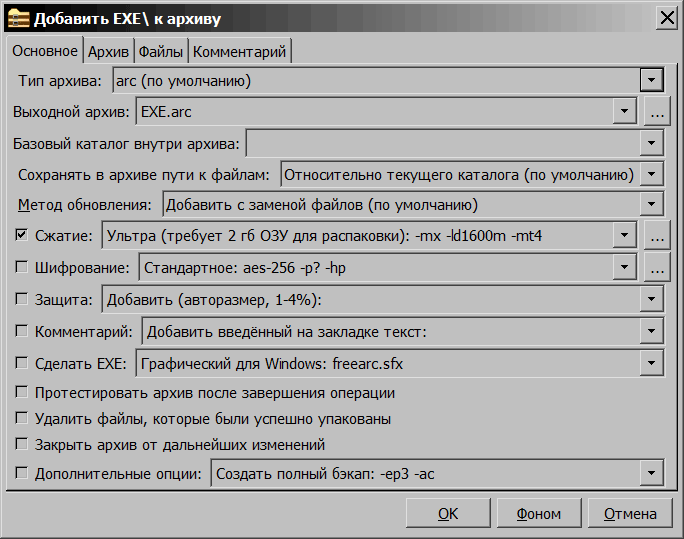Open compression settings via ellipsis button
The width and height of the screenshot is (684, 539).
pyautogui.click(x=656, y=236)
